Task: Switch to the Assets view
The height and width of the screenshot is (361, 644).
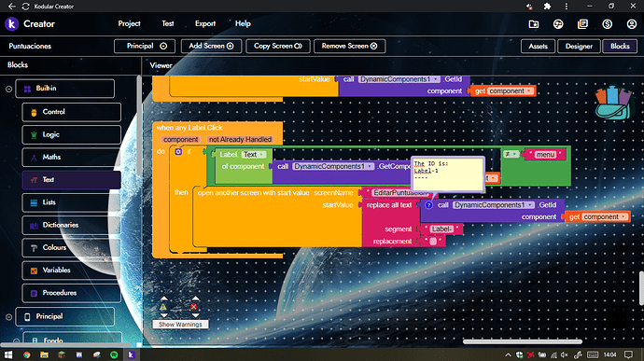Action: tap(538, 46)
